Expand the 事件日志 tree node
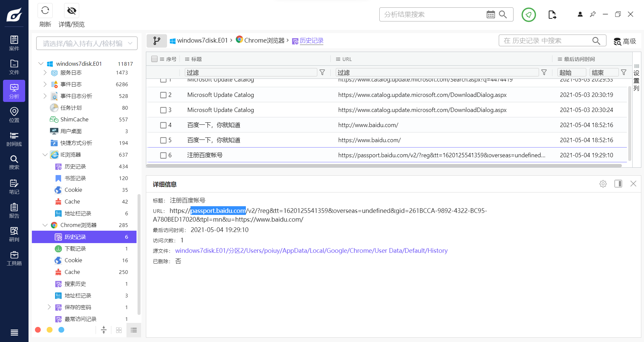 pyautogui.click(x=45, y=84)
